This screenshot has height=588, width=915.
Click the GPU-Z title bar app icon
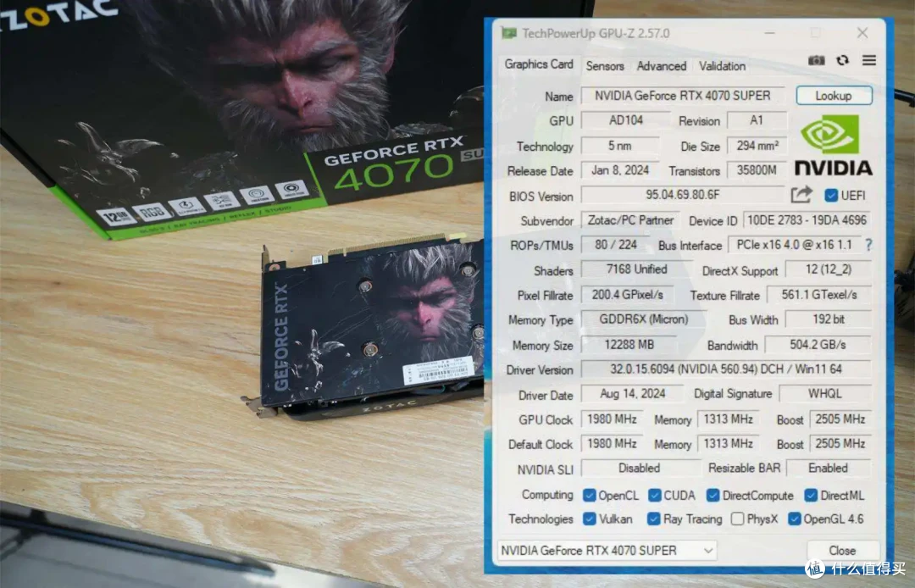tap(509, 33)
